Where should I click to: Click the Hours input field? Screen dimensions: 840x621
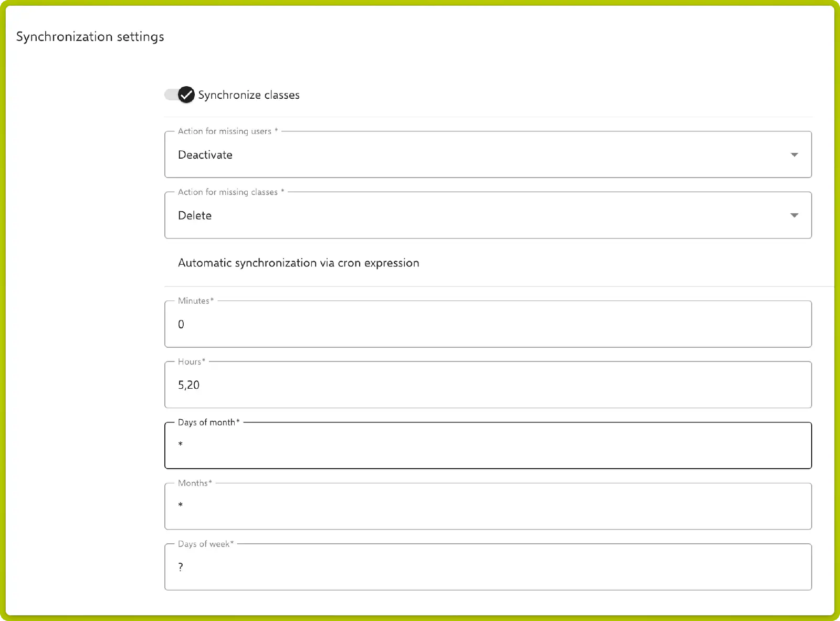point(488,385)
